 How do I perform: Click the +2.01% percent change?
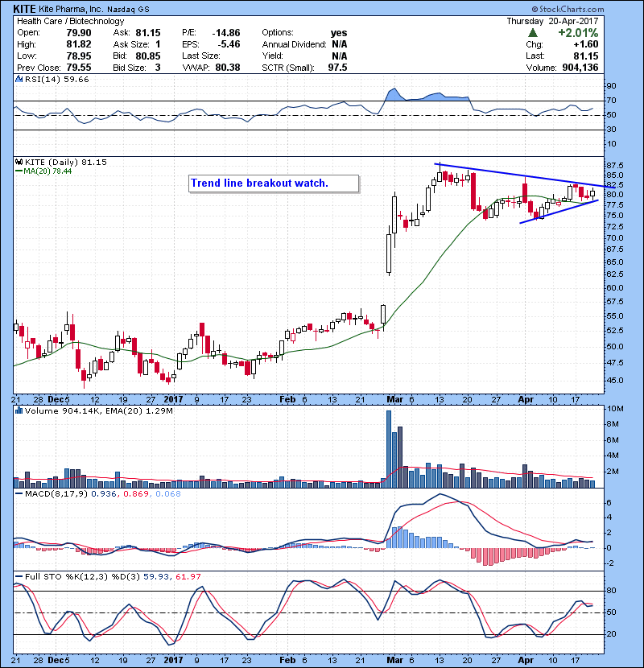click(578, 33)
